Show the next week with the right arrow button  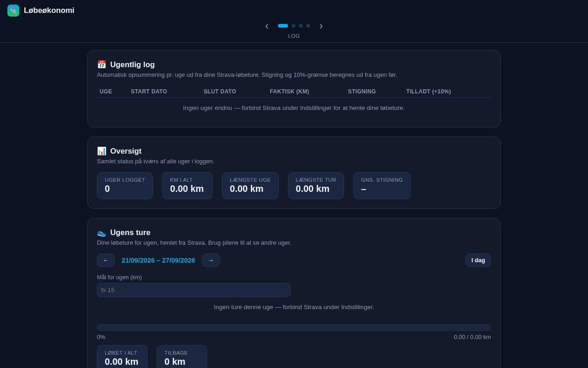pyautogui.click(x=211, y=260)
